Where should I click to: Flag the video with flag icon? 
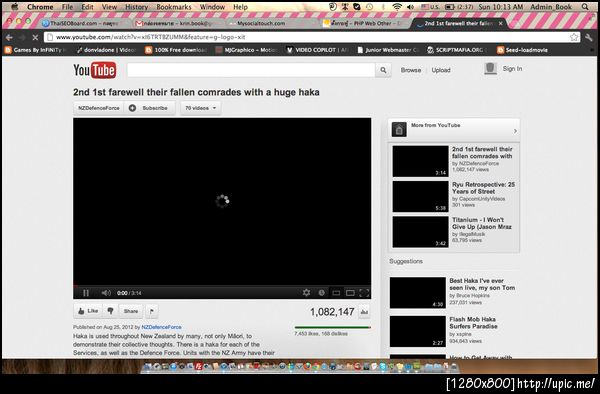152,311
